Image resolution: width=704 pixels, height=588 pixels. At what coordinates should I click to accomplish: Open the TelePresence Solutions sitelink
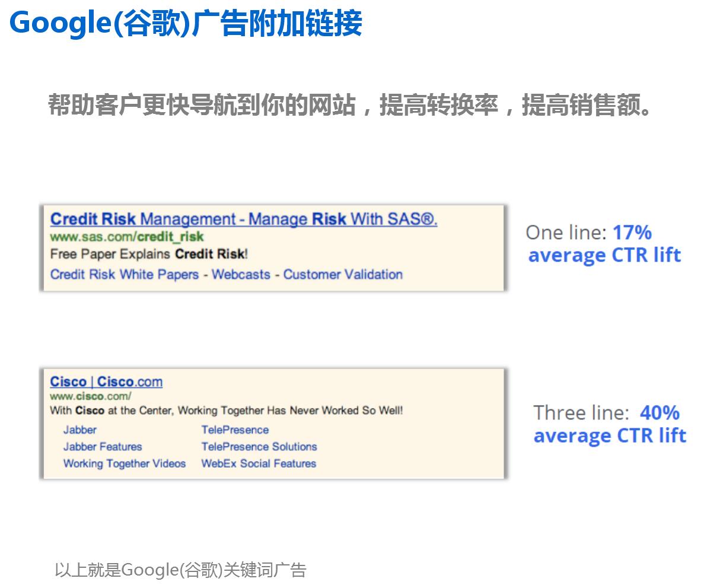click(x=259, y=447)
